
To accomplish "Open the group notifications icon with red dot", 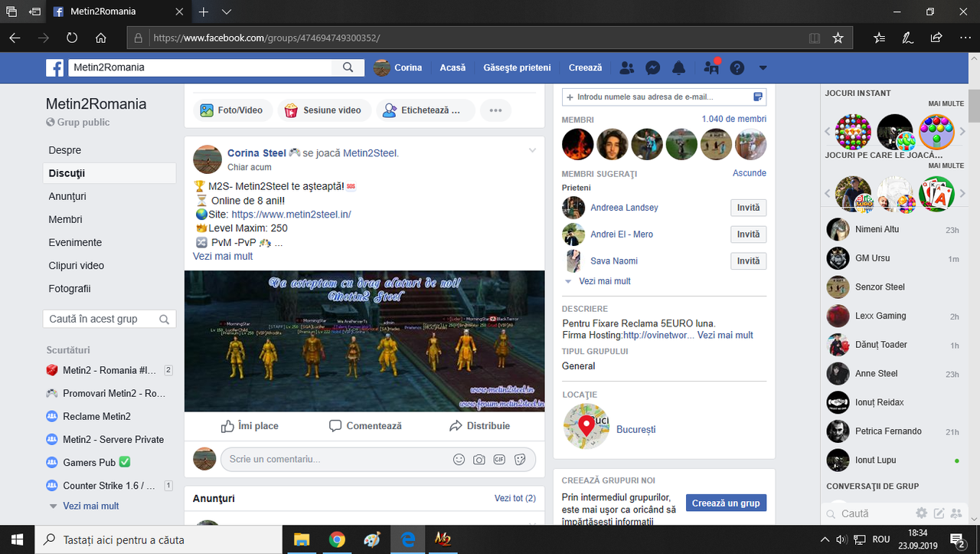I will pyautogui.click(x=711, y=67).
